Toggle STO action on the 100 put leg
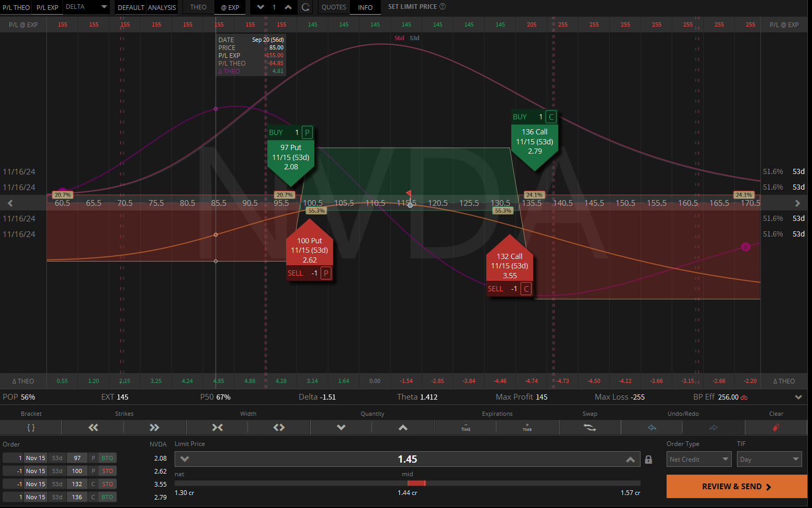This screenshot has width=812, height=508. pos(107,471)
